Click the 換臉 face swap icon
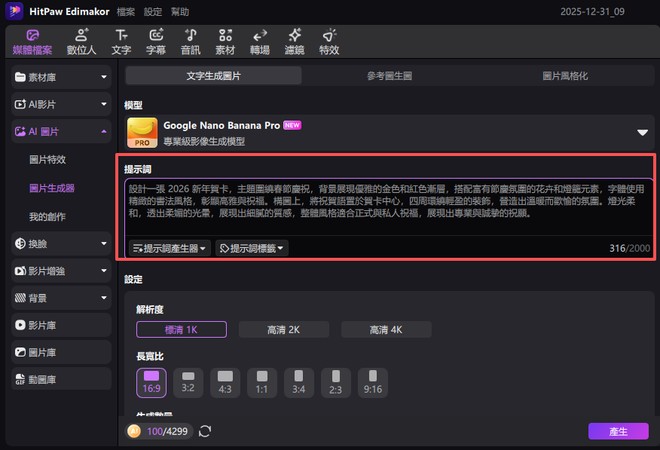The height and width of the screenshot is (450, 660). tap(20, 243)
